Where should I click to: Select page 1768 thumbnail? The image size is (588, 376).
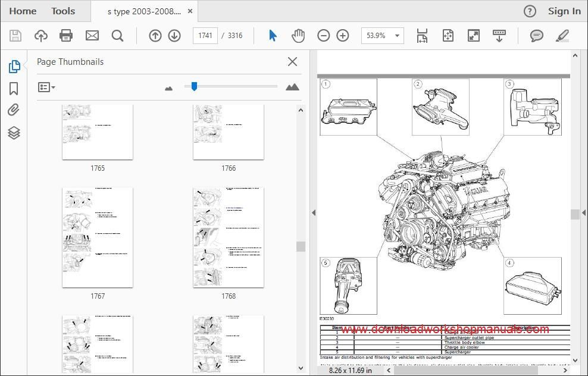coord(229,237)
